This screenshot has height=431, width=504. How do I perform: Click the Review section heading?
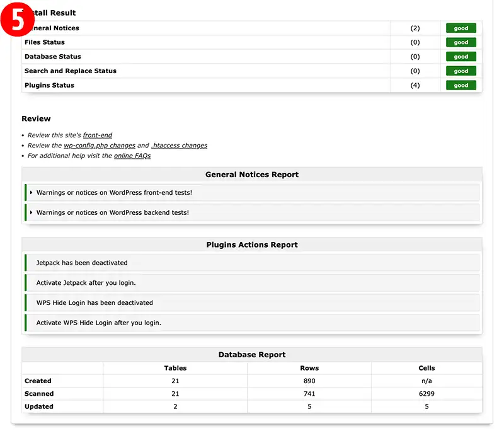click(x=36, y=118)
